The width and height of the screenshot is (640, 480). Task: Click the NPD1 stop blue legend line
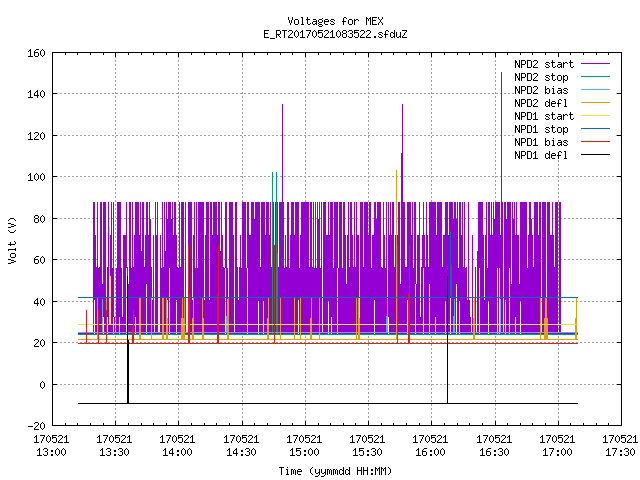(595, 129)
